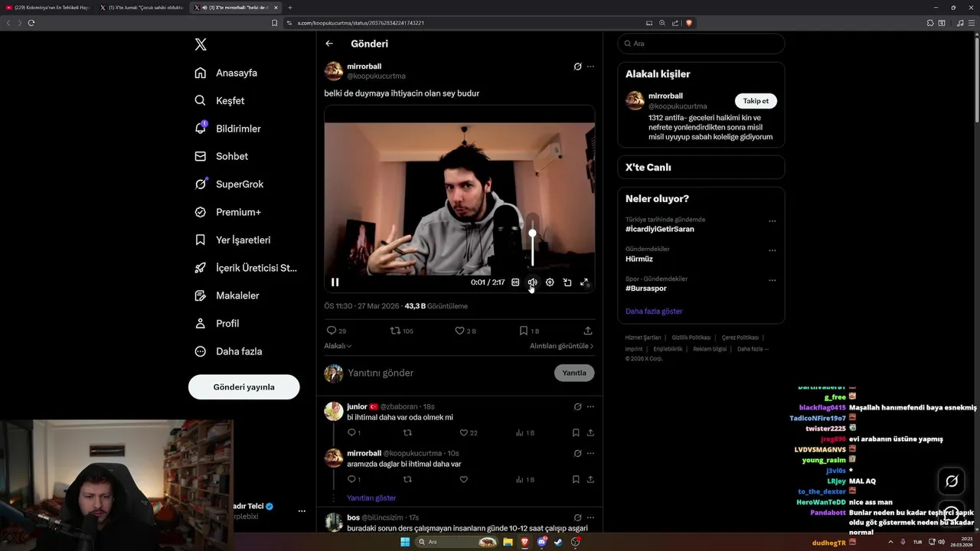The width and height of the screenshot is (980, 551).
Task: Open options for #IcardiyiGetirSaran trend
Action: point(772,221)
